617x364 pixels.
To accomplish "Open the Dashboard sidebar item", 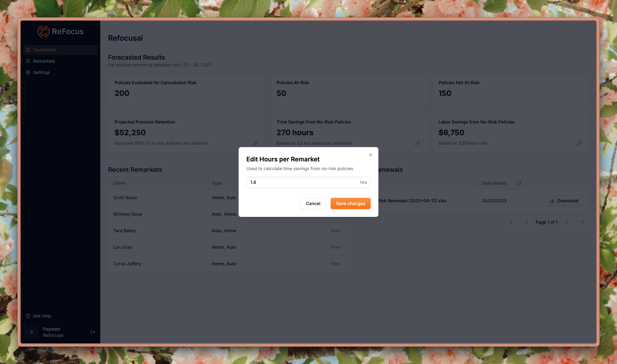I will pos(60,50).
